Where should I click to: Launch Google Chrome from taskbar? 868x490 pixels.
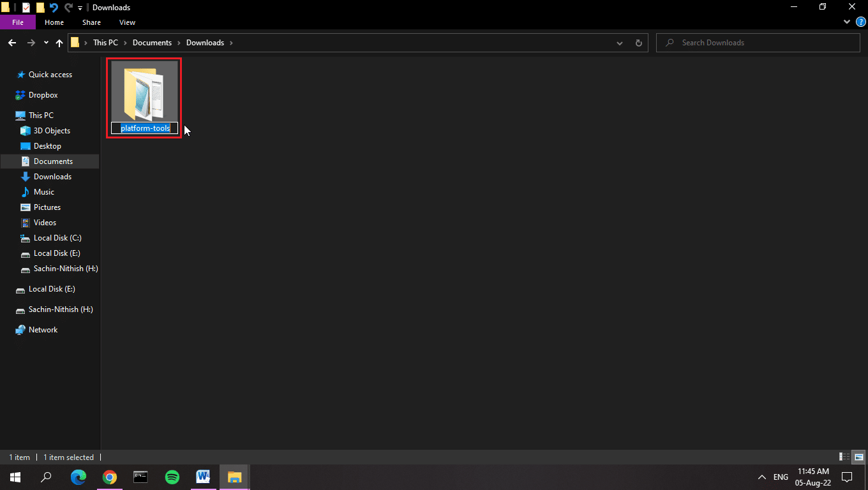coord(110,477)
